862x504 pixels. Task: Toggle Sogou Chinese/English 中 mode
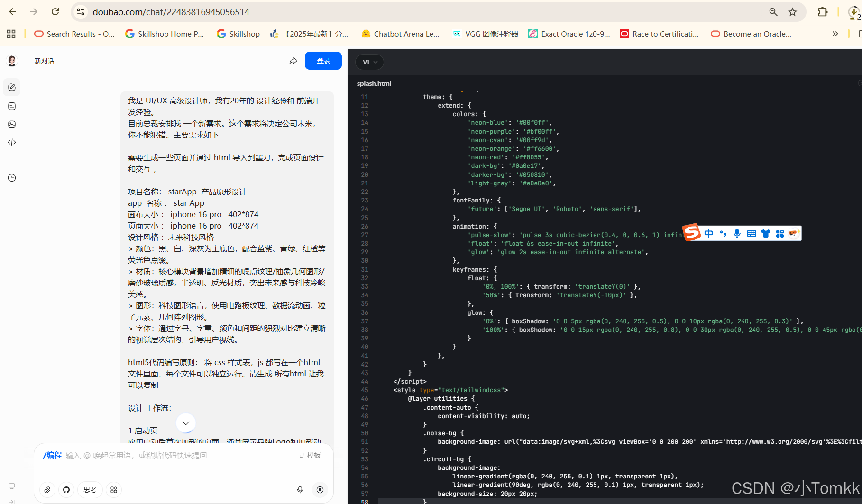click(x=709, y=233)
